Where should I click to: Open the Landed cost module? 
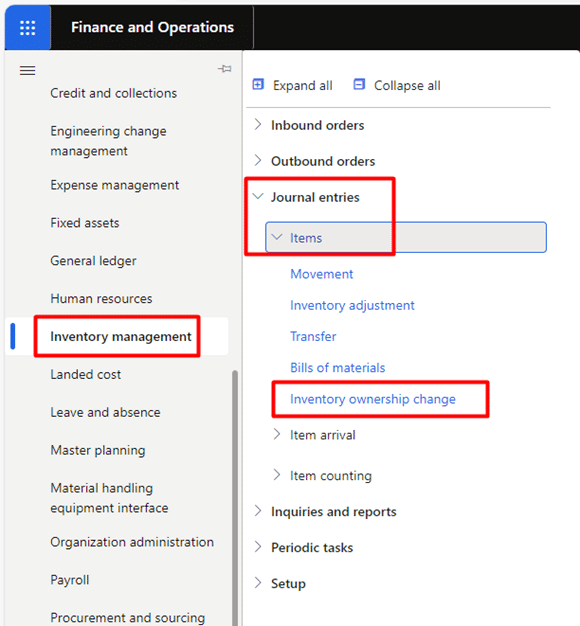point(85,374)
